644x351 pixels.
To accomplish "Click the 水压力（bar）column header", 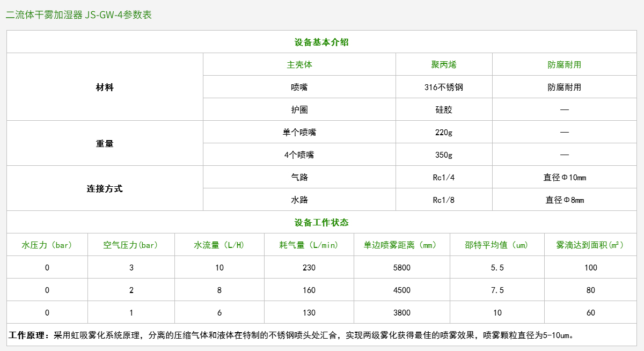I will [47, 245].
